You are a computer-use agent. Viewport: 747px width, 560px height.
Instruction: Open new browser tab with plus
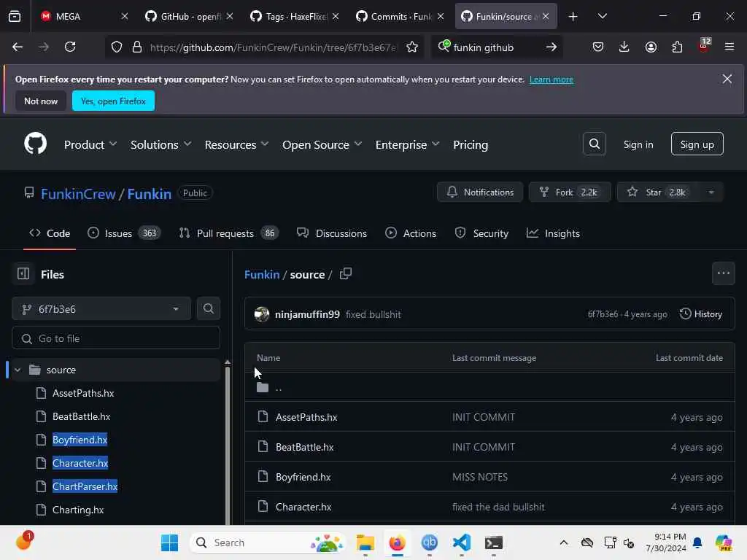(573, 16)
